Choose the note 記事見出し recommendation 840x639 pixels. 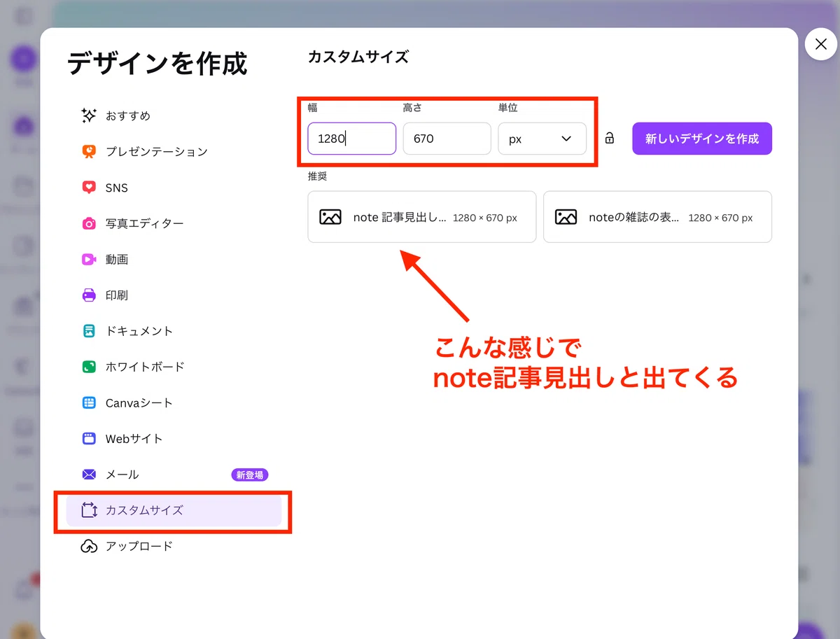click(x=422, y=217)
